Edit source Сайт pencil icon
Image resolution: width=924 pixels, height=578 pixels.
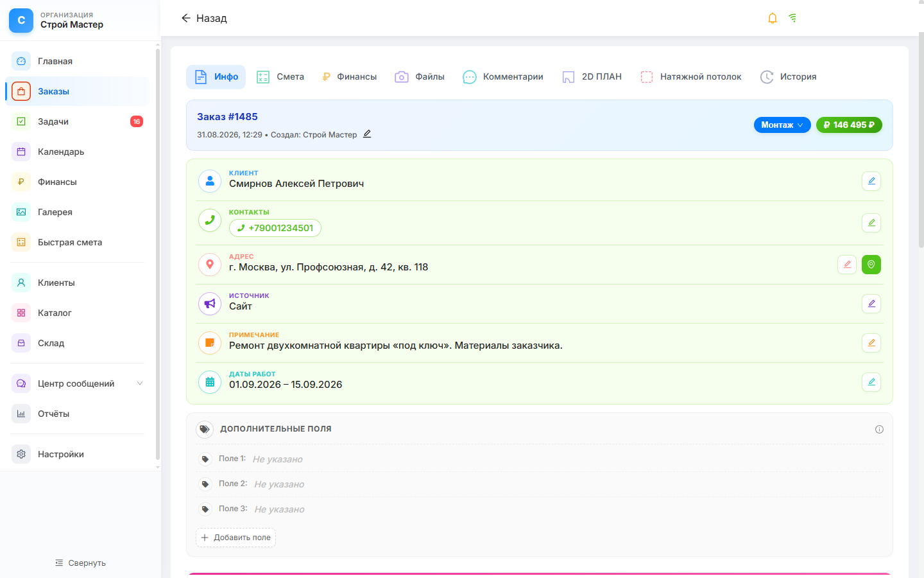click(x=871, y=304)
